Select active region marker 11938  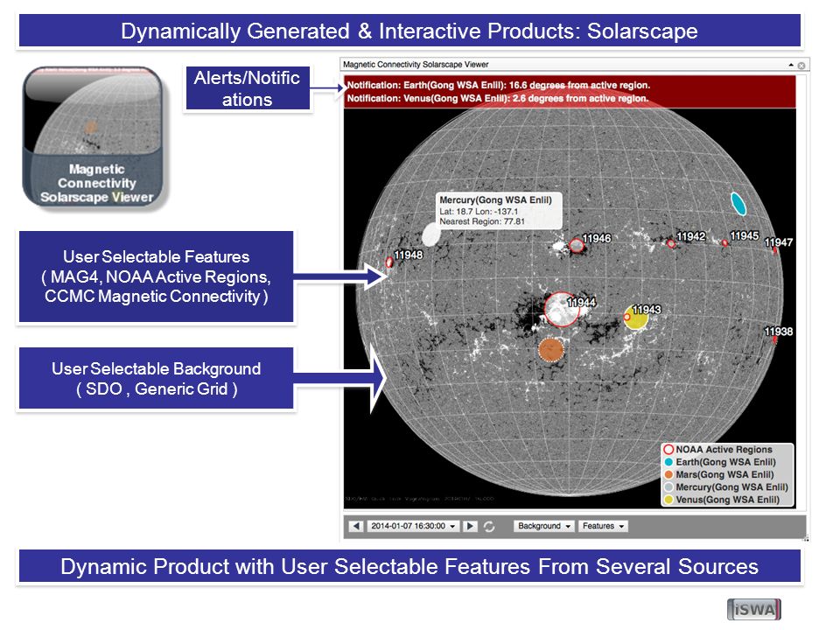(774, 339)
